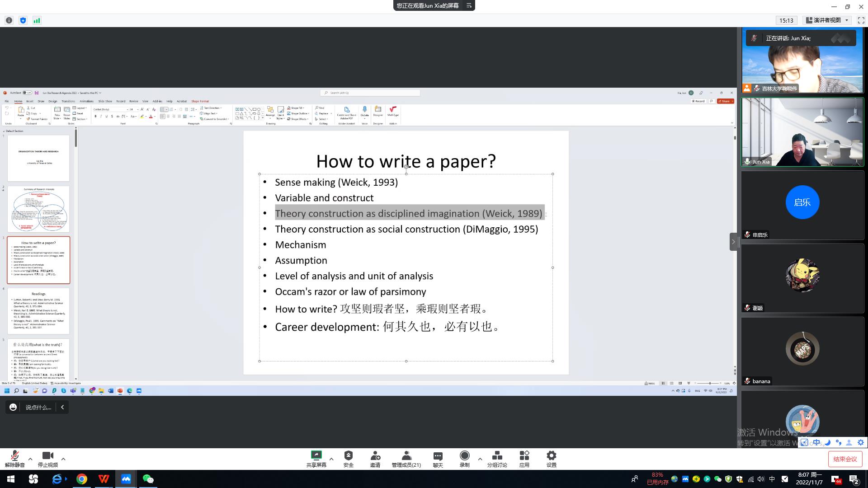Screen dimensions: 868x488
Task: Open the network connection status bars
Action: click(37, 20)
